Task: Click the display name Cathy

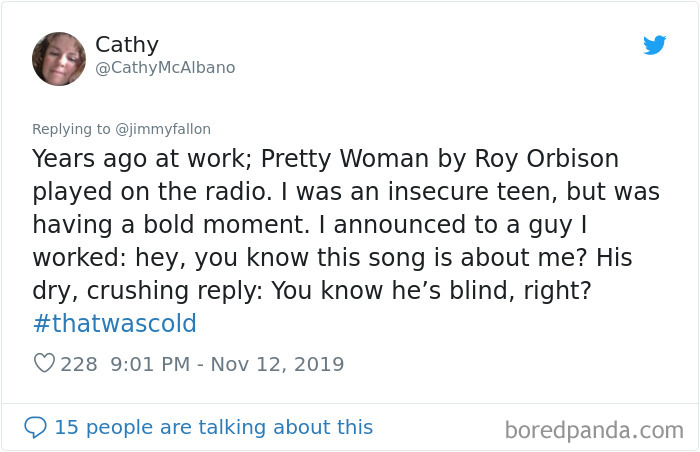Action: 127,45
